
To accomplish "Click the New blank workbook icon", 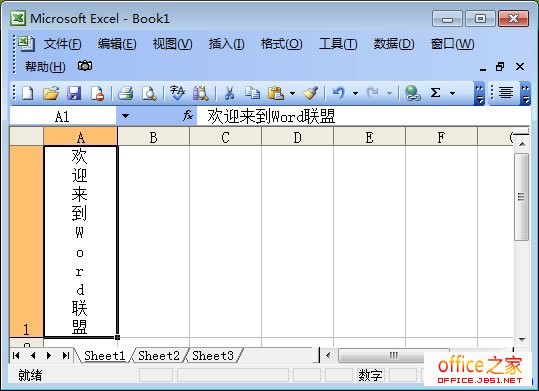I will click(28, 93).
